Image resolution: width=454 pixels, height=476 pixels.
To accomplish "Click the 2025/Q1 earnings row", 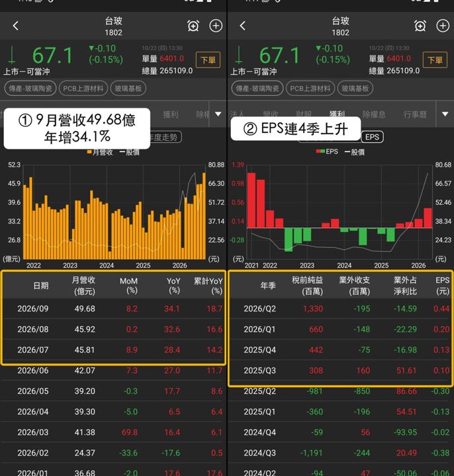I will pos(341,412).
